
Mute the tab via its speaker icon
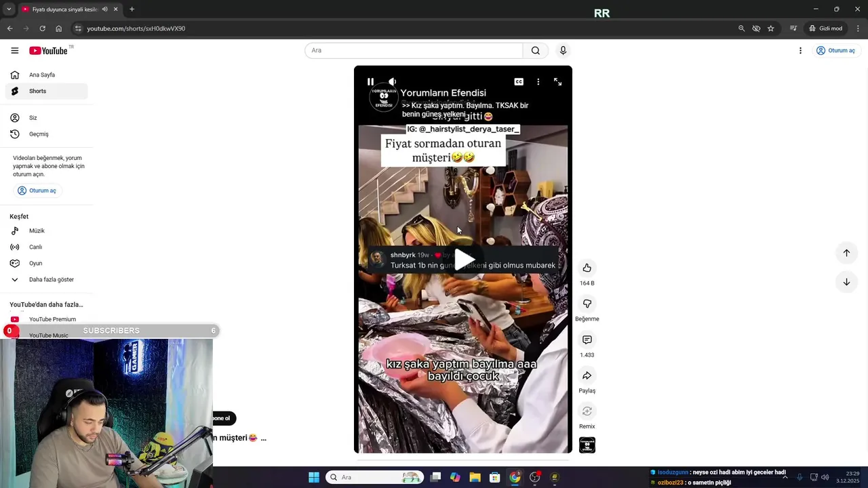click(x=104, y=9)
